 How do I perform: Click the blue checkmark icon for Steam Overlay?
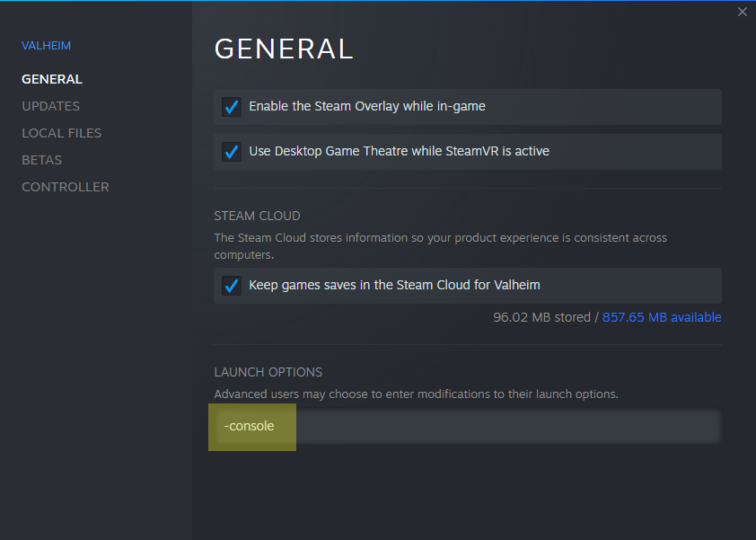pos(232,106)
